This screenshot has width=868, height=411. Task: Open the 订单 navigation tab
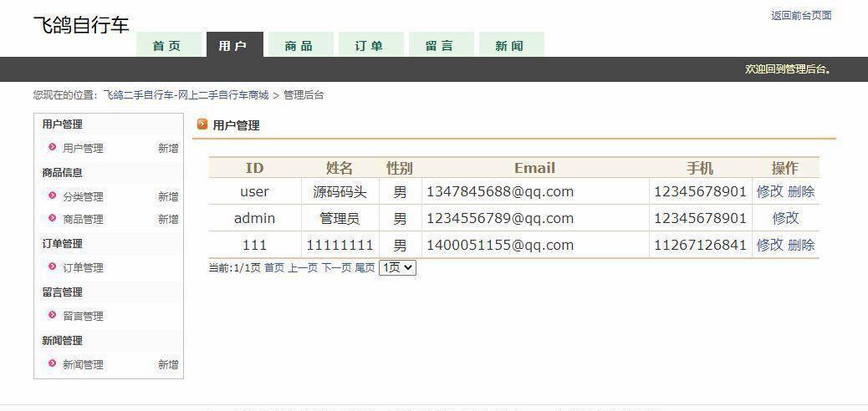369,46
